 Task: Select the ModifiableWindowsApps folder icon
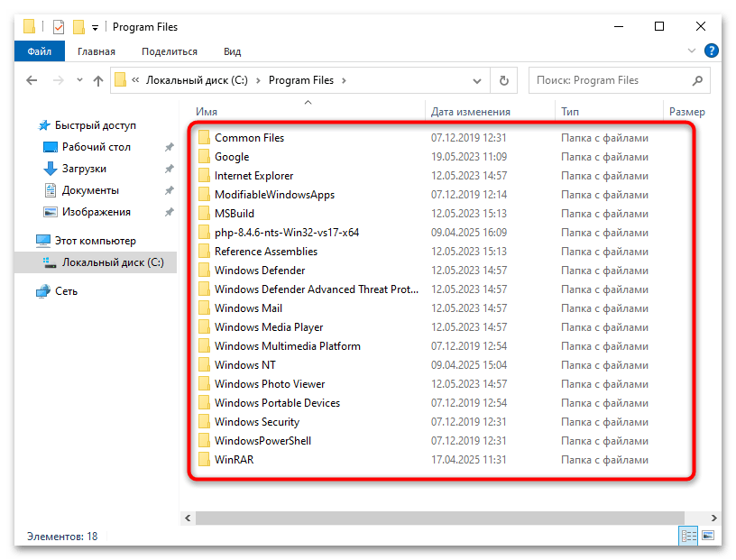click(x=204, y=195)
